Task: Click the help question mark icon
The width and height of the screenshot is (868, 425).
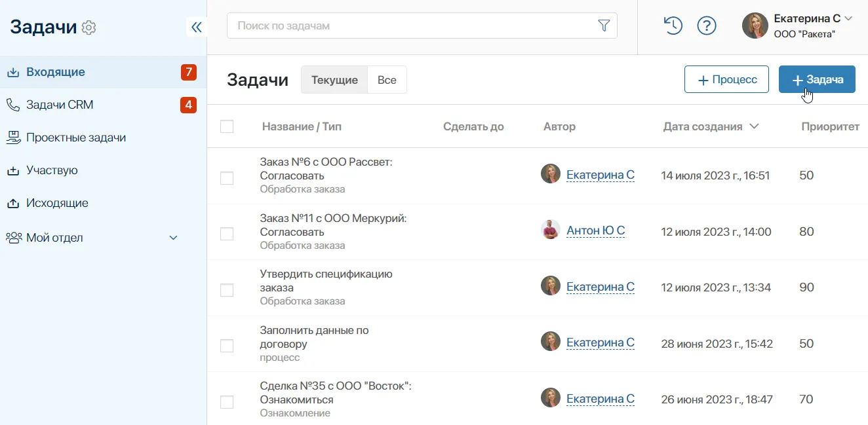Action: pyautogui.click(x=707, y=26)
